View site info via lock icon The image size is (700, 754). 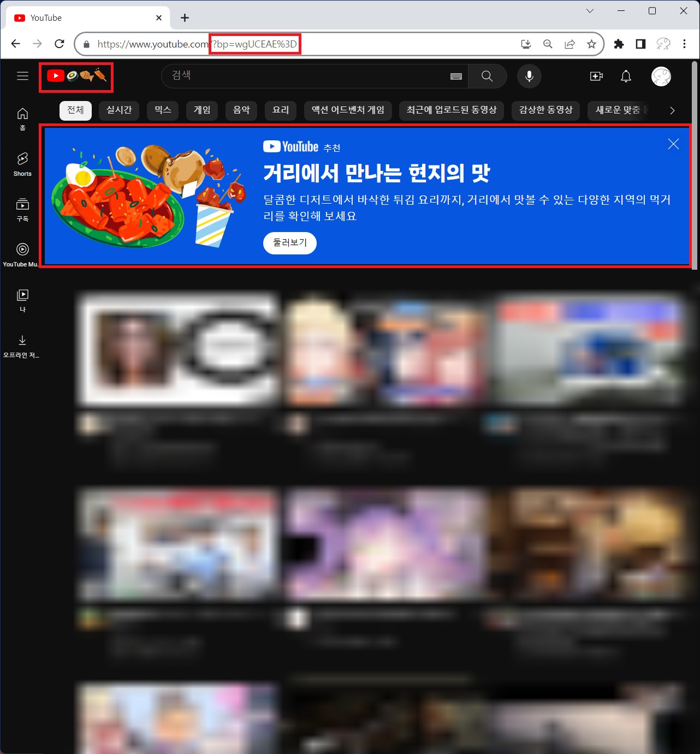(x=86, y=44)
